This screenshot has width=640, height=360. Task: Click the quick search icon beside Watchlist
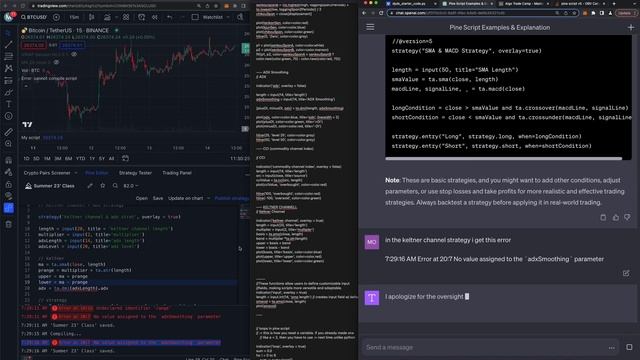click(x=240, y=17)
